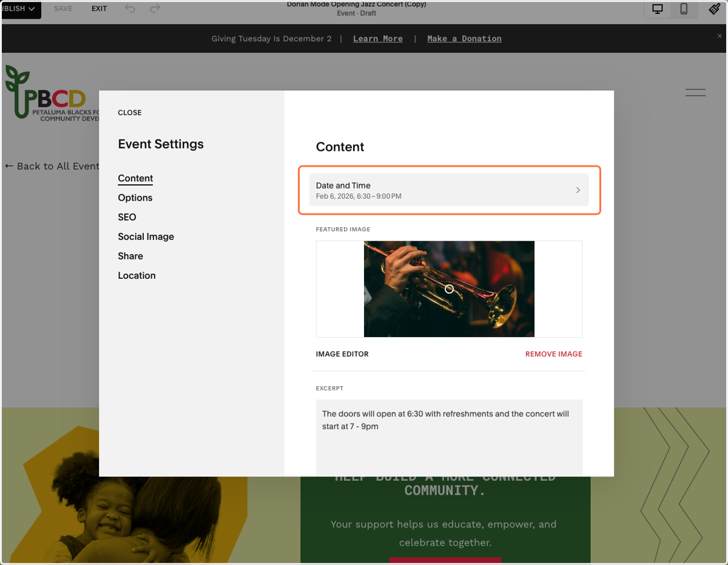Click the undo arrow icon
The image size is (728, 565).
point(130,8)
